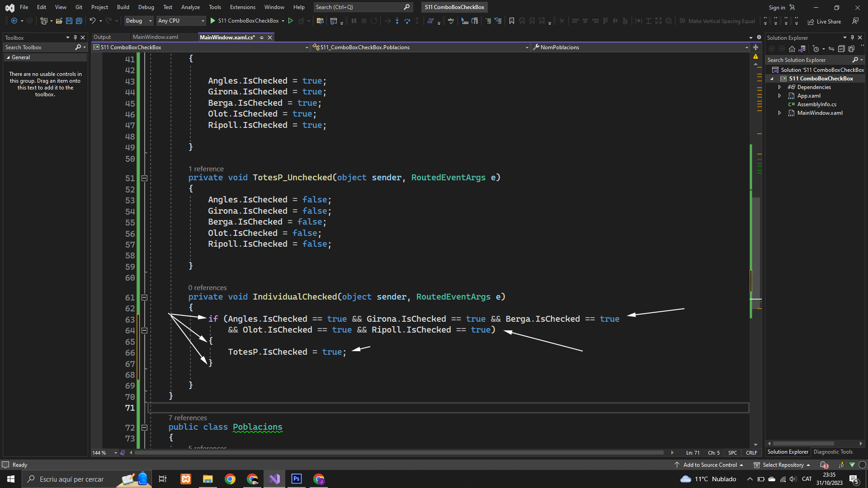Open the Build menu
This screenshot has width=868, height=488.
point(123,7)
